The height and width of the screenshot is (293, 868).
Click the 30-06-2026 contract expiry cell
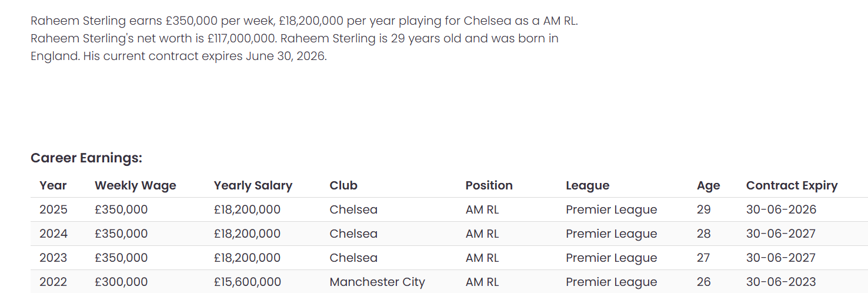[x=782, y=209]
